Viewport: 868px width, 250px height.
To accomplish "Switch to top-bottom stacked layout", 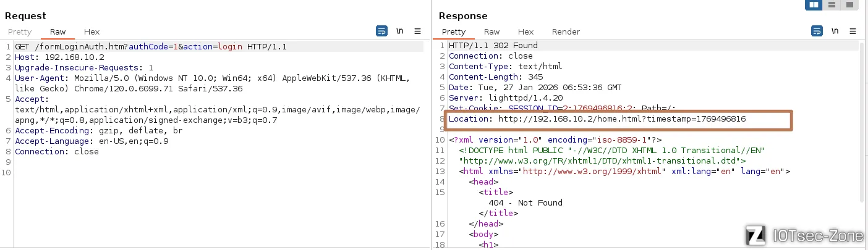I will (832, 5).
